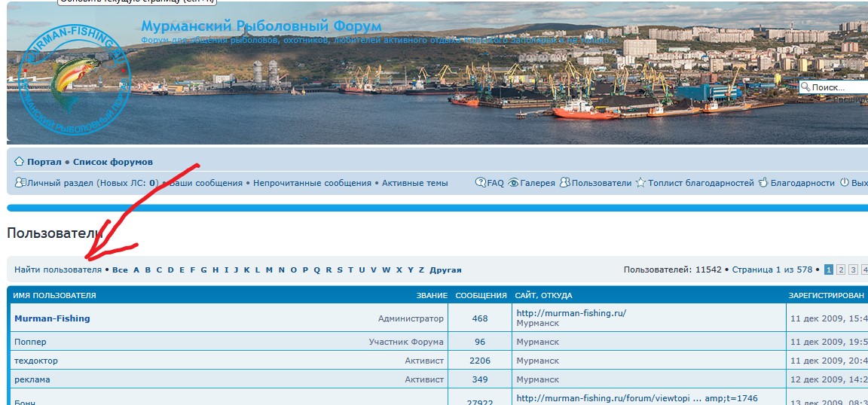This screenshot has height=405, width=868.
Task: Open the Найти пользователя link
Action: click(x=57, y=269)
